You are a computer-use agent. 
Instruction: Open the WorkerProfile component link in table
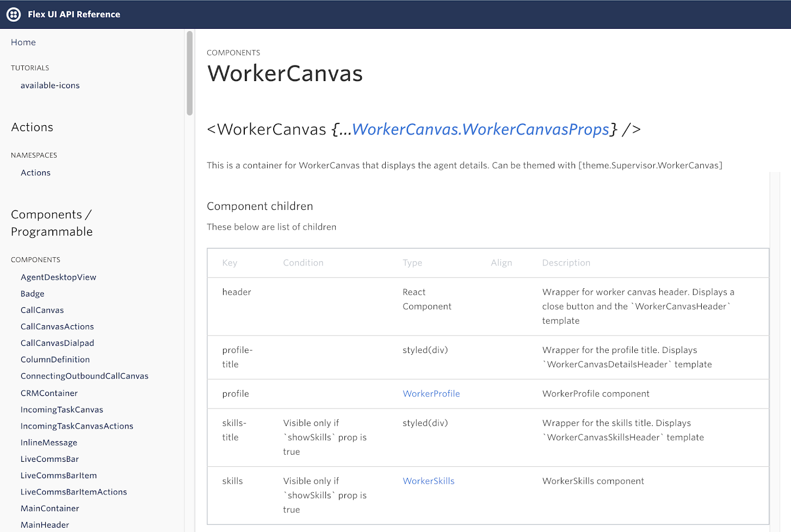pos(431,393)
